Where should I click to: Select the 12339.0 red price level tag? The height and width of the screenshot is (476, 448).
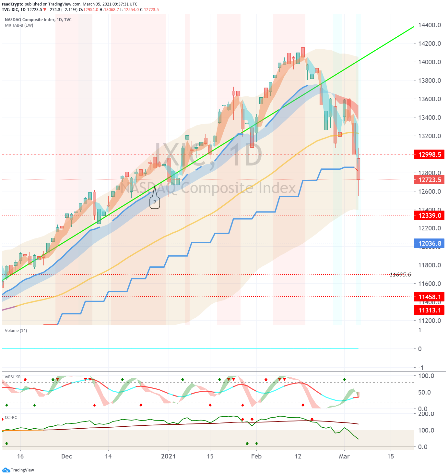[x=430, y=215]
